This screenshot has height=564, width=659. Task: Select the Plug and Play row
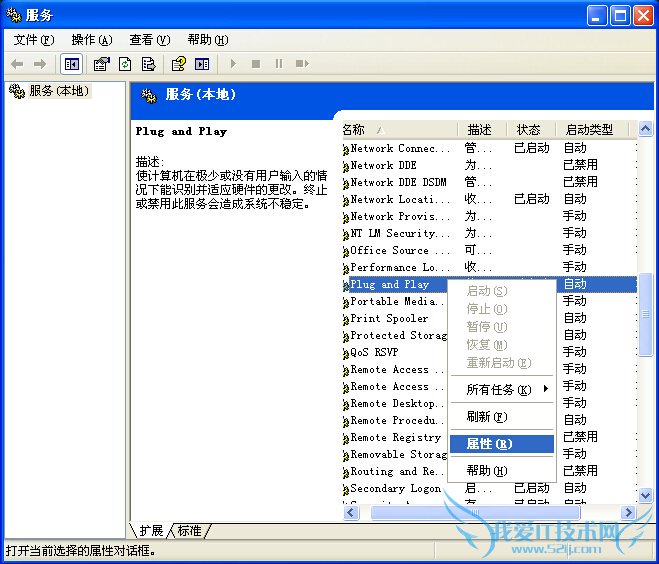[490, 285]
